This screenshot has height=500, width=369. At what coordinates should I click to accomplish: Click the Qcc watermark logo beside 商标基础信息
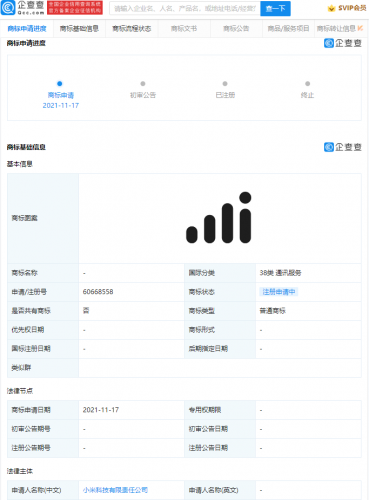343,147
